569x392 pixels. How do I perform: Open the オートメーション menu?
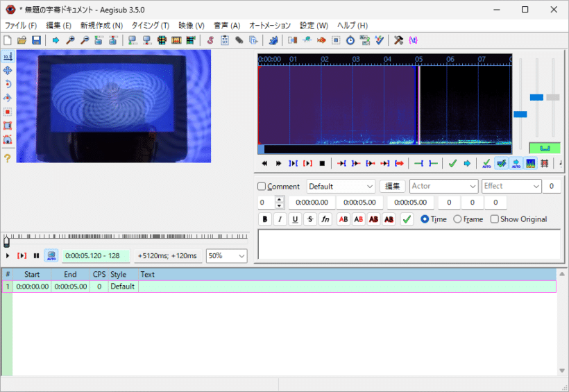(x=270, y=26)
